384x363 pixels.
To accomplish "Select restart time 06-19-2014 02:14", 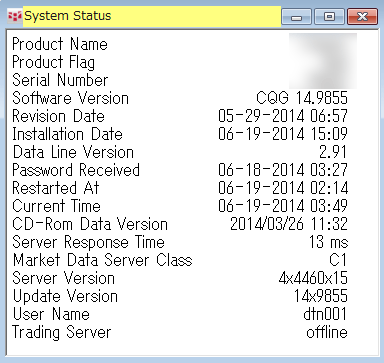I will coord(283,188).
